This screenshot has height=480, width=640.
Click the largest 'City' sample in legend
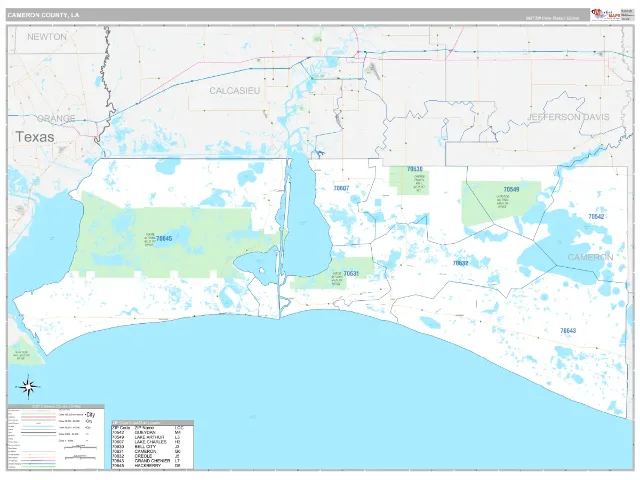click(91, 415)
